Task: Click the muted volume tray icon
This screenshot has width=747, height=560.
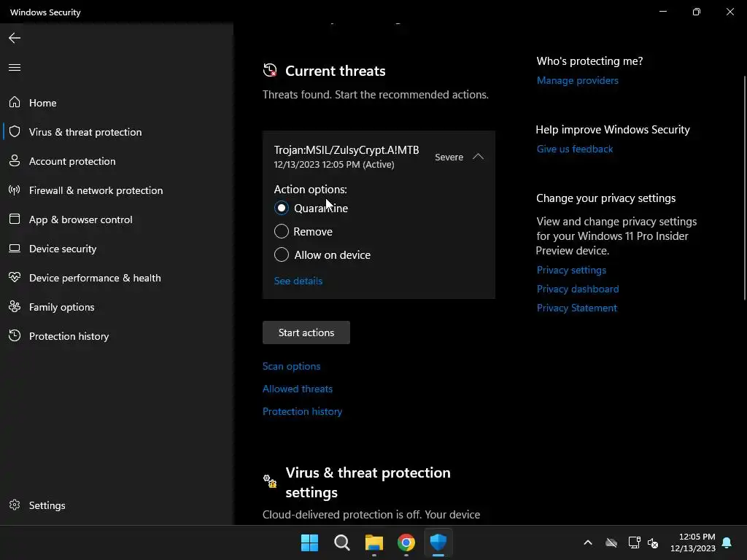Action: pos(653,542)
